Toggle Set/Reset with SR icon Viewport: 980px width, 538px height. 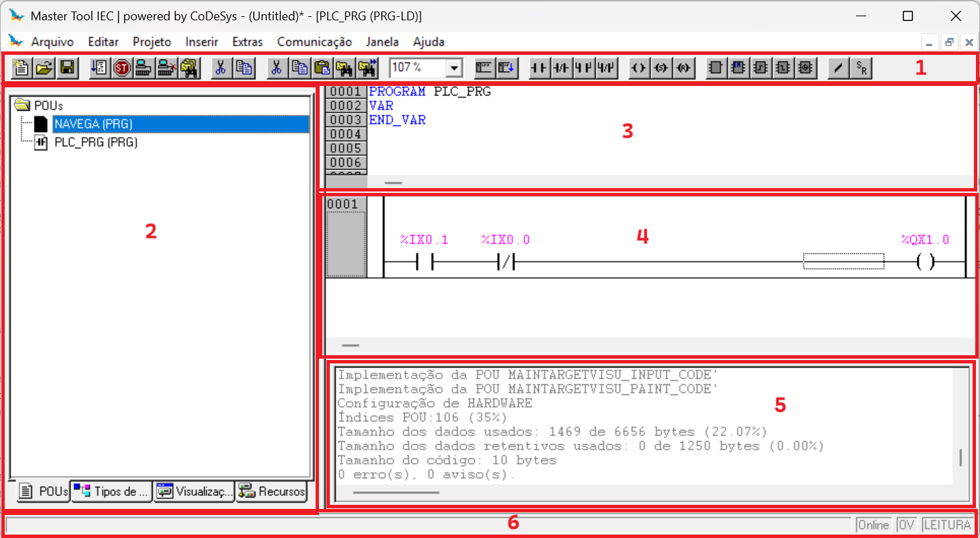point(861,68)
